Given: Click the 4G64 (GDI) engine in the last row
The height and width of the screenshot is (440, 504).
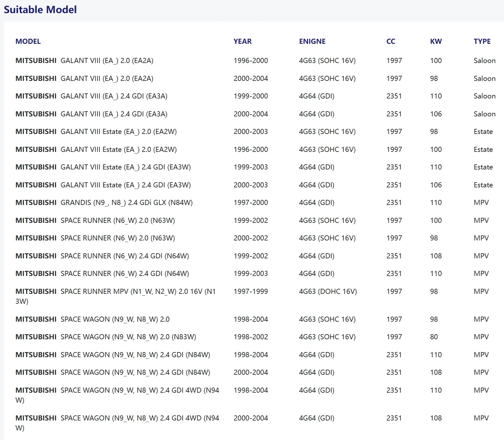Looking at the screenshot, I should click(317, 418).
